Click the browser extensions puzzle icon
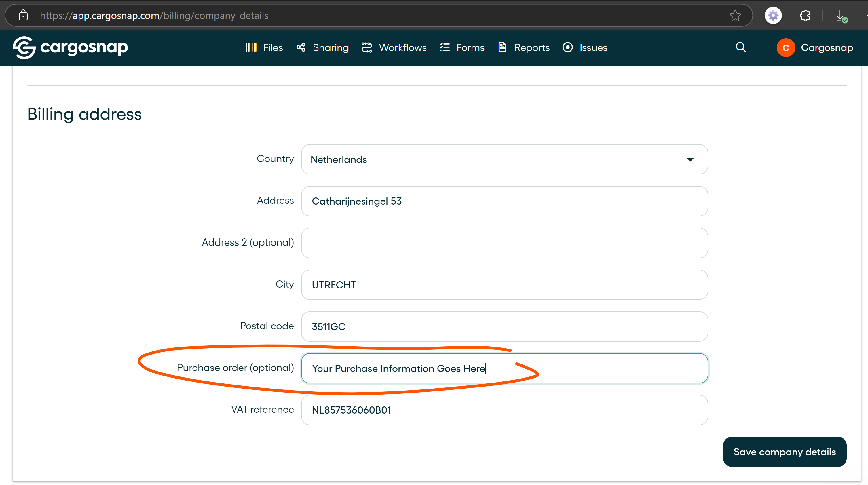The height and width of the screenshot is (485, 868). pyautogui.click(x=805, y=16)
